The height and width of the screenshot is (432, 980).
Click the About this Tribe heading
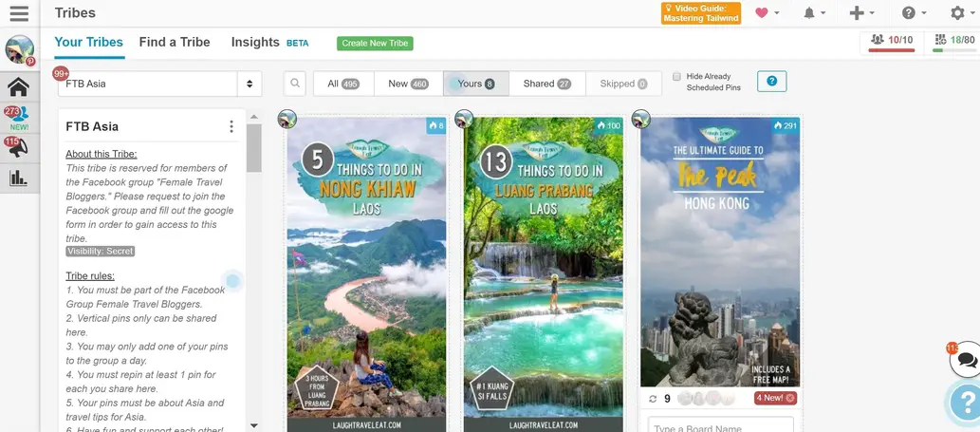pyautogui.click(x=102, y=154)
